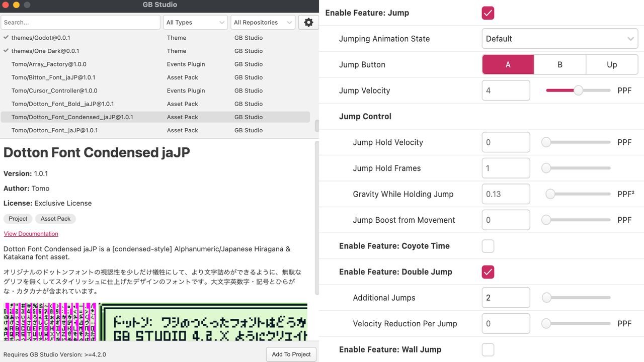Set Jump Button to Up
This screenshot has height=362, width=644.
click(x=611, y=65)
